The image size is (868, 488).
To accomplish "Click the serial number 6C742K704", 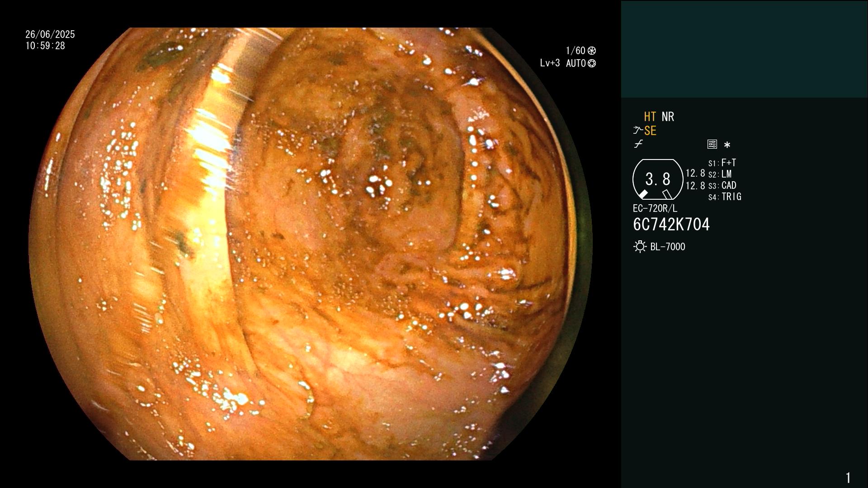I will point(671,225).
